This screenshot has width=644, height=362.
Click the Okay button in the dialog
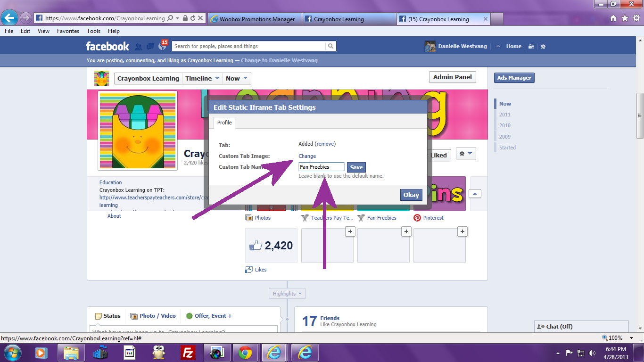click(x=411, y=195)
